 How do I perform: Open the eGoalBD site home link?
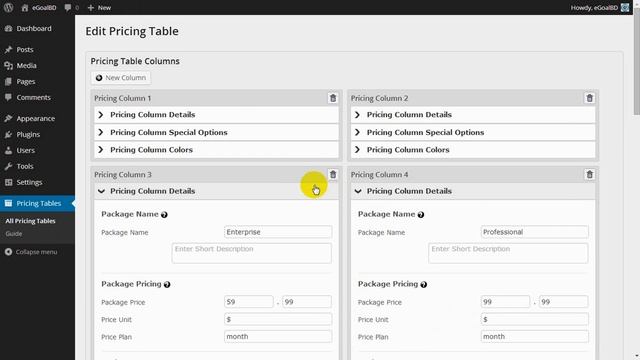click(x=39, y=8)
